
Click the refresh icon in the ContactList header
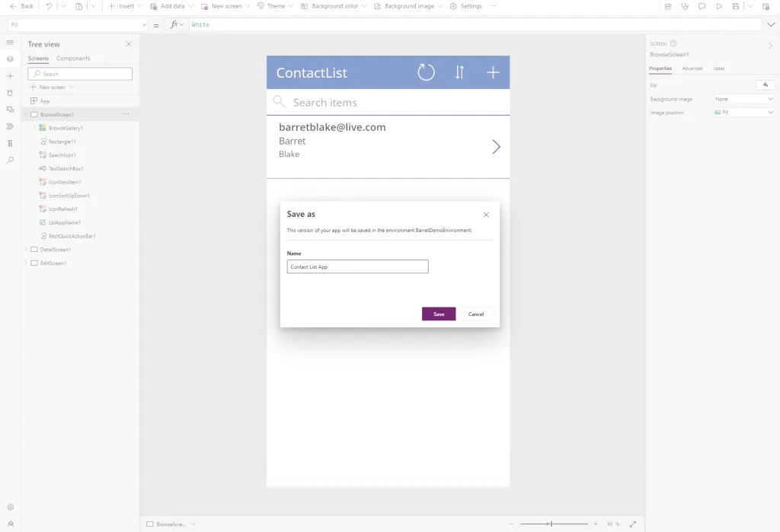(426, 73)
